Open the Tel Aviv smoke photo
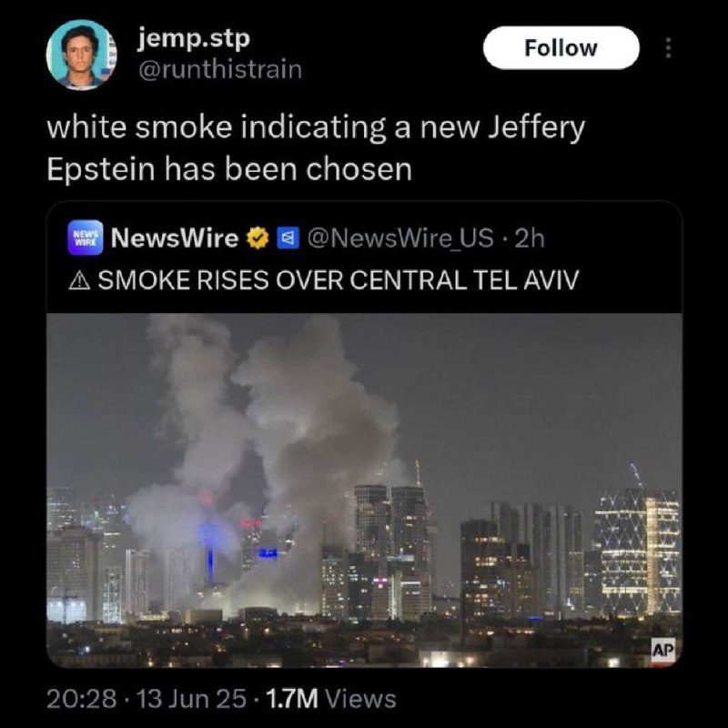Image resolution: width=728 pixels, height=728 pixels. 365,490
